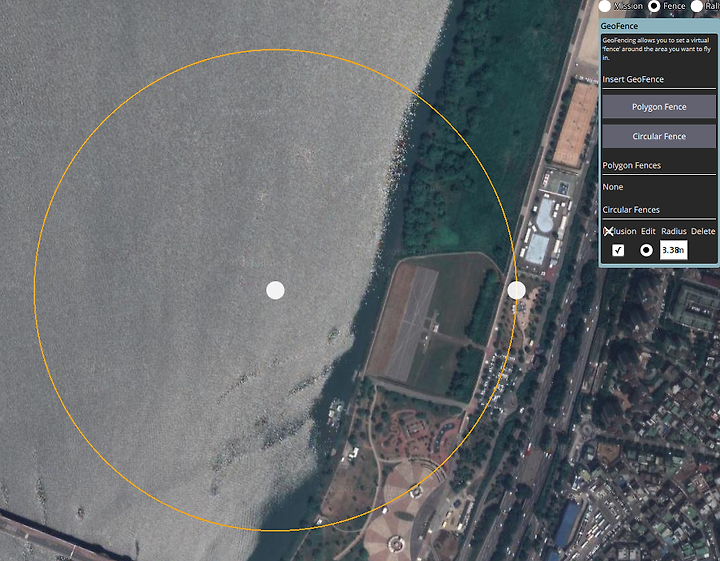Viewport: 720px width, 561px height.
Task: Click the 'None' polygon fences entry
Action: tap(613, 187)
